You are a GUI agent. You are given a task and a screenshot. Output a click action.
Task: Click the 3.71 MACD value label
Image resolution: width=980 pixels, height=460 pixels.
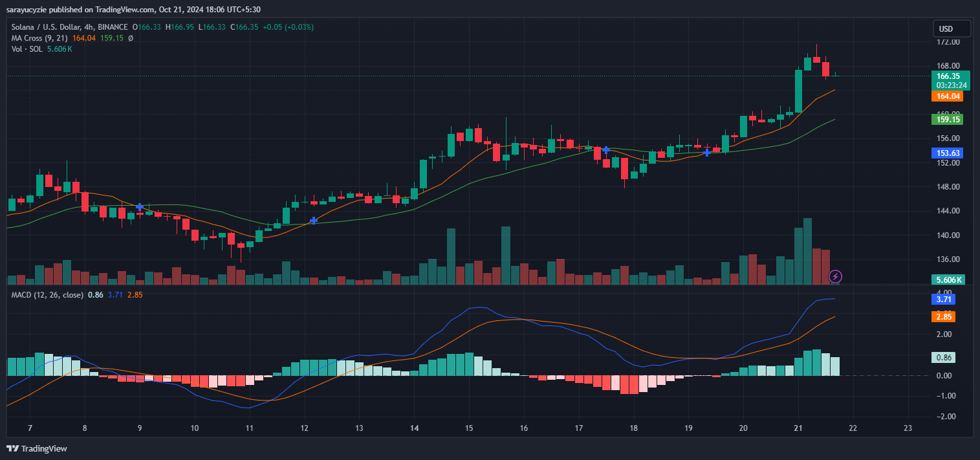[944, 299]
